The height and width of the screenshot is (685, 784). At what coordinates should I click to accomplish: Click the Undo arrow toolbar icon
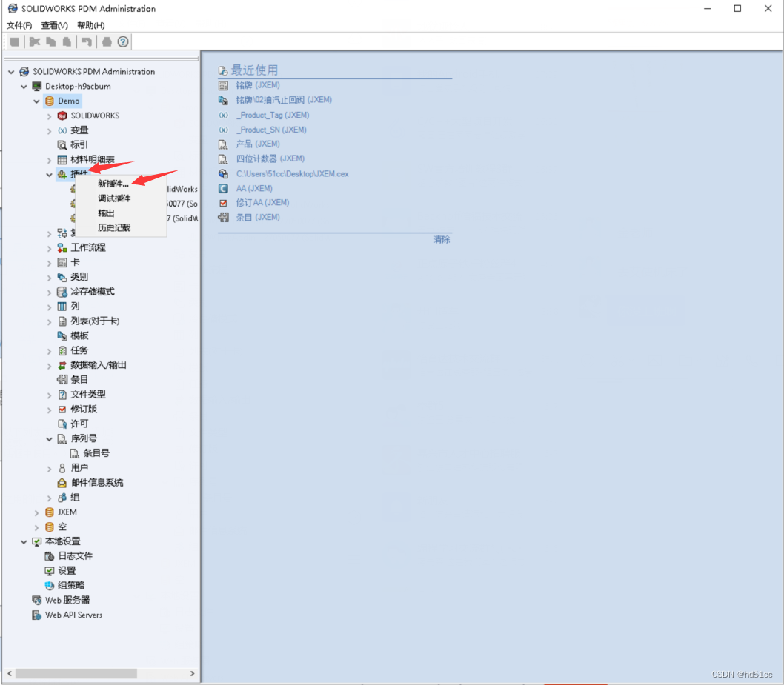click(x=87, y=42)
